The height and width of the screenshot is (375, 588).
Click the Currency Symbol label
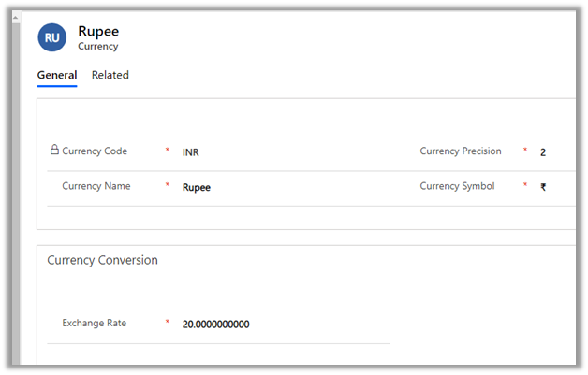457,186
